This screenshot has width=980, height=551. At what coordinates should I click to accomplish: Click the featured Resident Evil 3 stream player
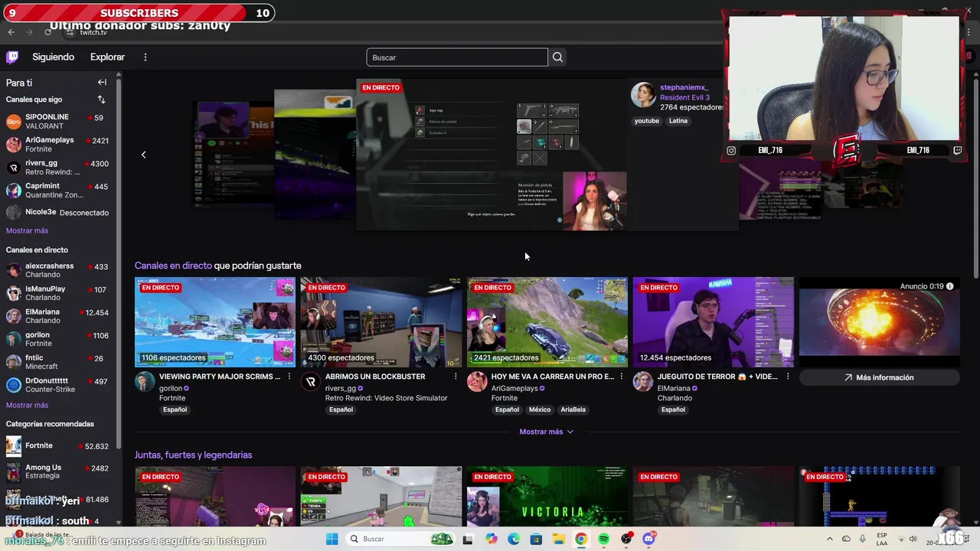point(492,155)
